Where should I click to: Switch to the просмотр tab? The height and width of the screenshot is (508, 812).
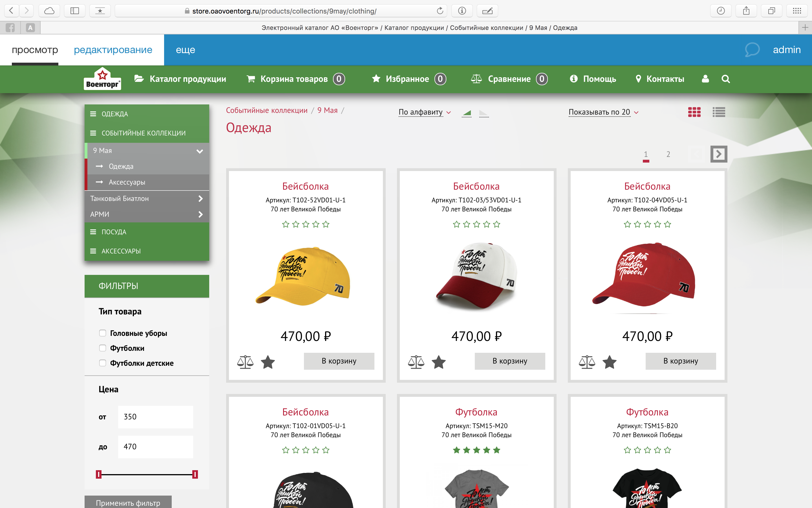click(x=35, y=50)
